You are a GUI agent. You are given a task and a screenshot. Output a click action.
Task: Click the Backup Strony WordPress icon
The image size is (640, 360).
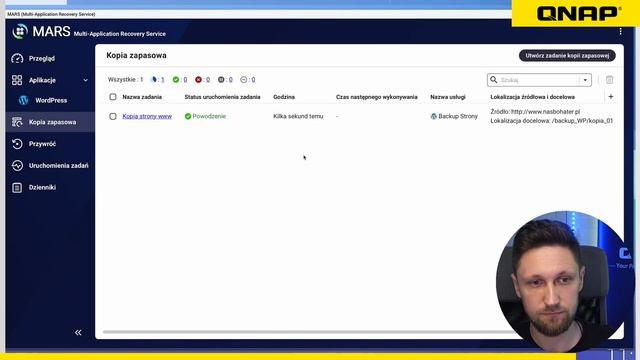[433, 116]
